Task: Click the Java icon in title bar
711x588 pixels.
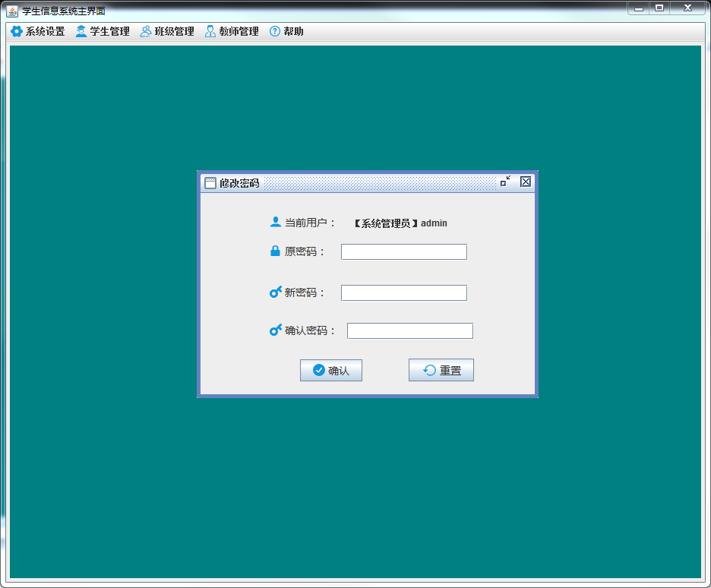Action: point(12,10)
